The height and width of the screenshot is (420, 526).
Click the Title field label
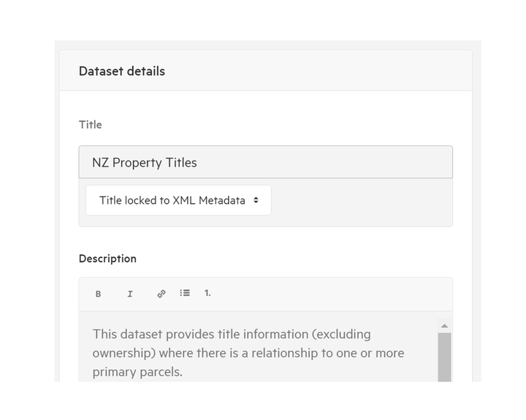point(91,125)
